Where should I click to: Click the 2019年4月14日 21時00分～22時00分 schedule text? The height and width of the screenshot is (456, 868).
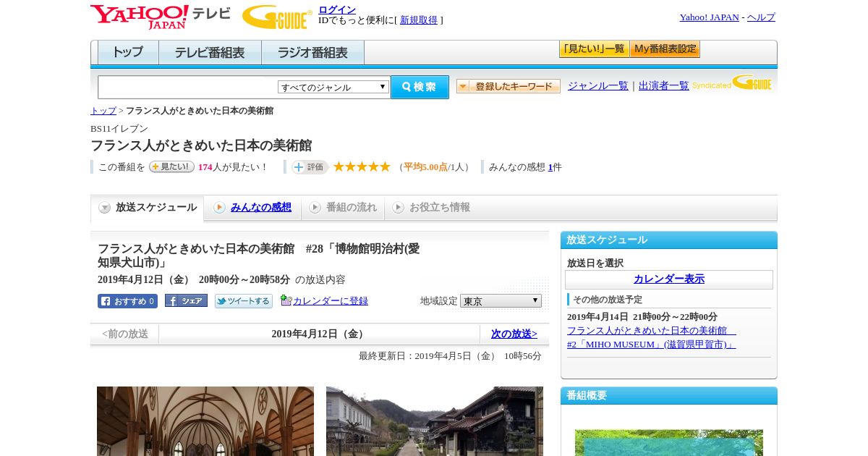pyautogui.click(x=642, y=317)
